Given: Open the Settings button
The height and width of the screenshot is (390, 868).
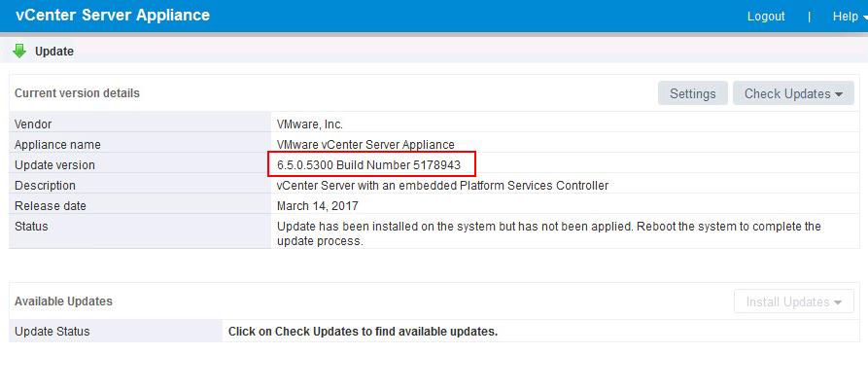Looking at the screenshot, I should (x=692, y=93).
